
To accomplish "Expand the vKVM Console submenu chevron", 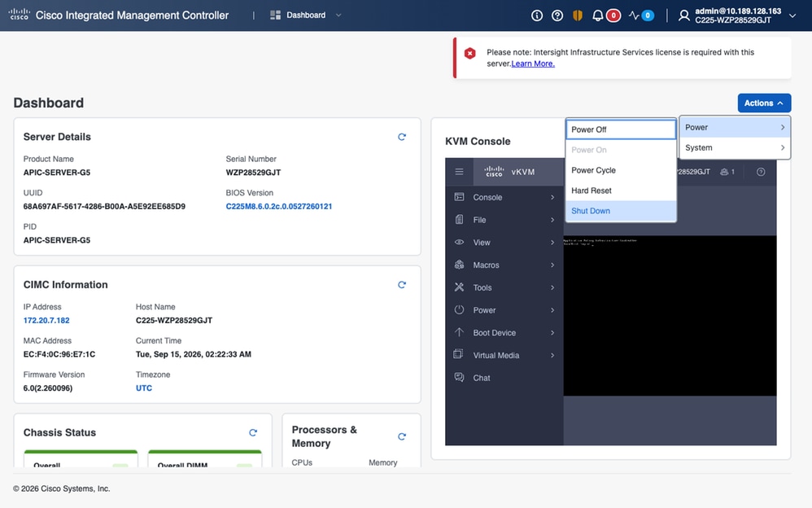I will point(552,197).
